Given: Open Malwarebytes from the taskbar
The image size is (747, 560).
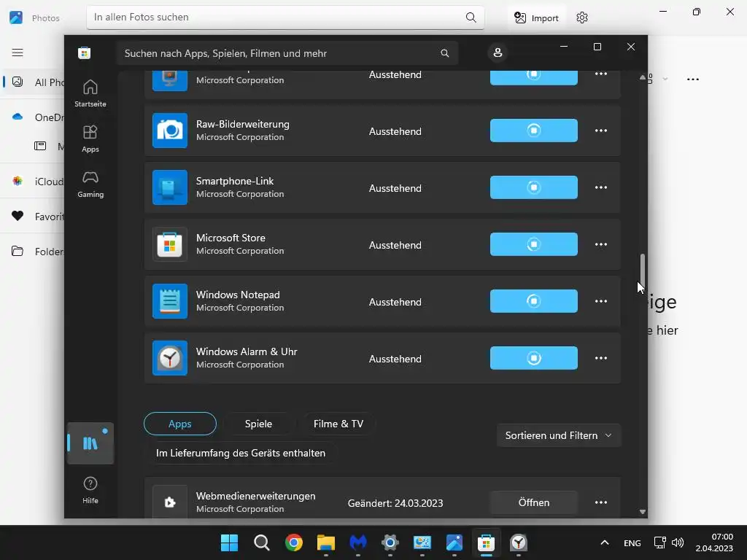Looking at the screenshot, I should [357, 542].
